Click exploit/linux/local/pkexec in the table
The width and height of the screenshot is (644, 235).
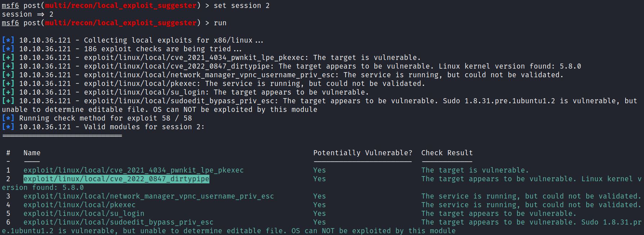pyautogui.click(x=79, y=205)
